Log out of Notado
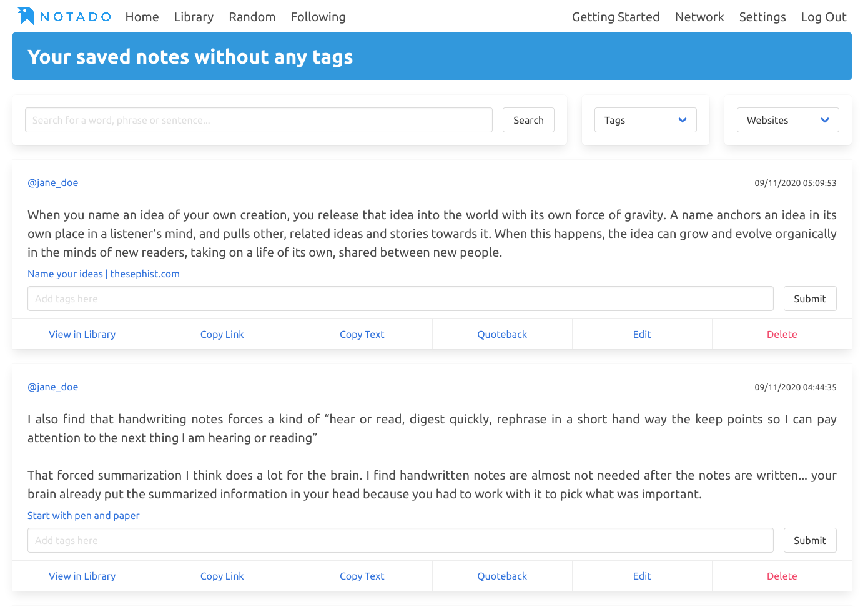 [823, 17]
